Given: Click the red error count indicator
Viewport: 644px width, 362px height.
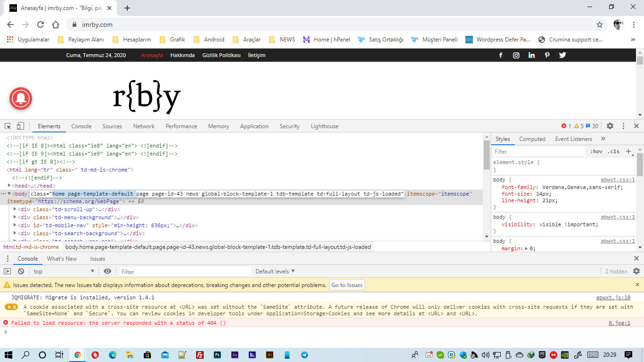Looking at the screenshot, I should (x=566, y=126).
